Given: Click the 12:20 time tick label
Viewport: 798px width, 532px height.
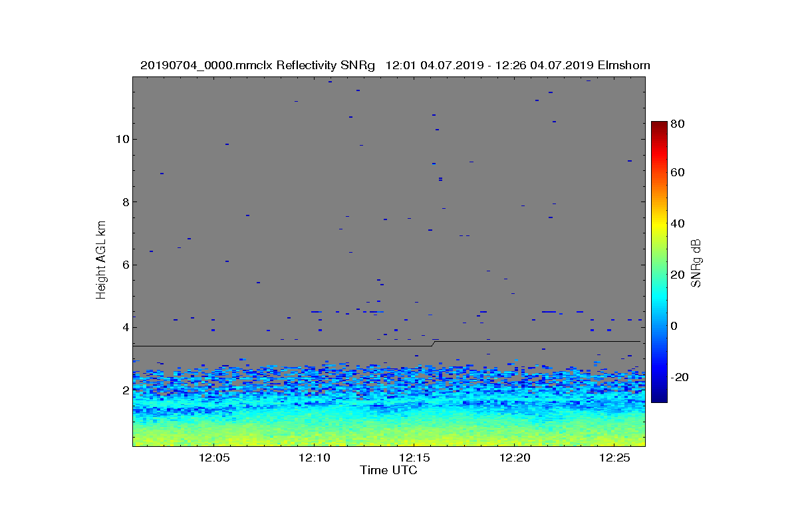Looking at the screenshot, I should [x=514, y=458].
